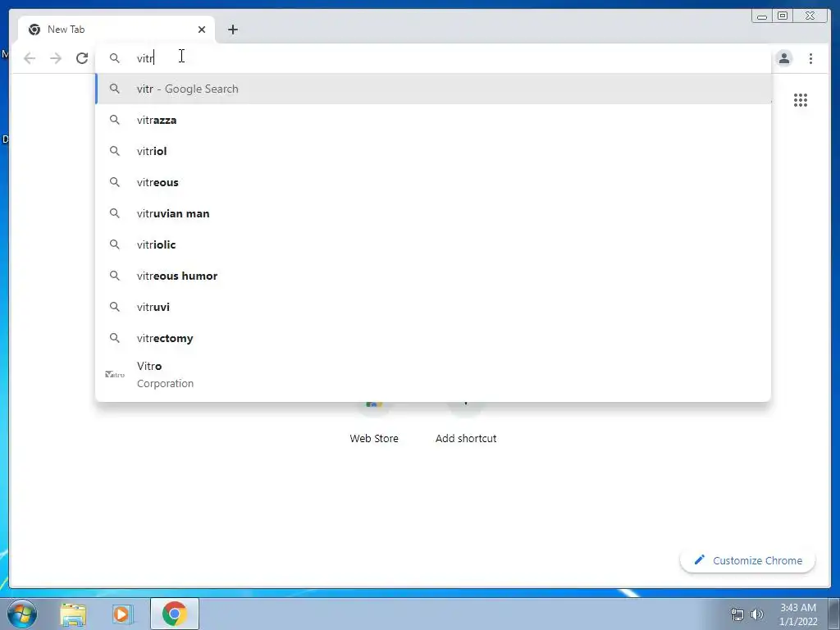Viewport: 840px width, 630px height.
Task: Open the Vitro Corporation suggestion
Action: pyautogui.click(x=433, y=374)
